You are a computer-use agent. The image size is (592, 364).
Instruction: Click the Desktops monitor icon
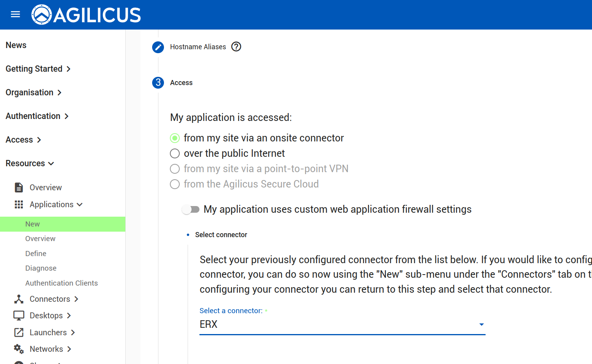tap(19, 316)
